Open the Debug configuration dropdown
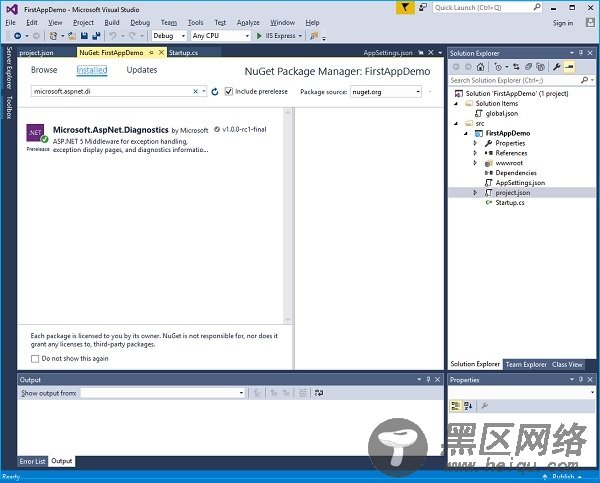 183,36
